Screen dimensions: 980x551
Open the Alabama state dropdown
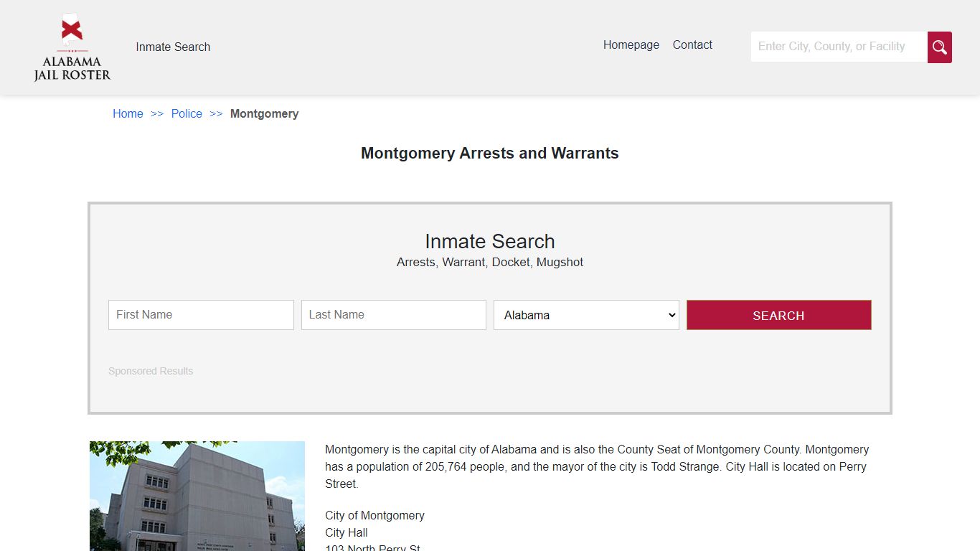(x=586, y=315)
